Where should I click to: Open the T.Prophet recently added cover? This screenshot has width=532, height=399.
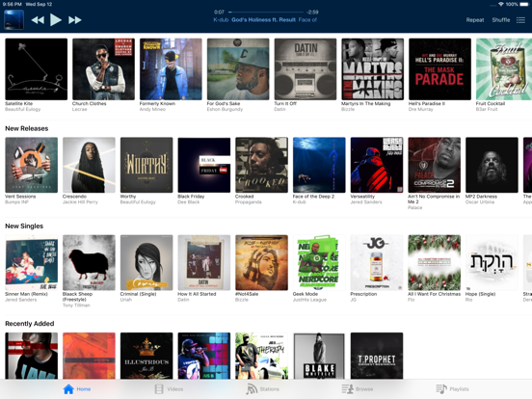[x=377, y=356]
